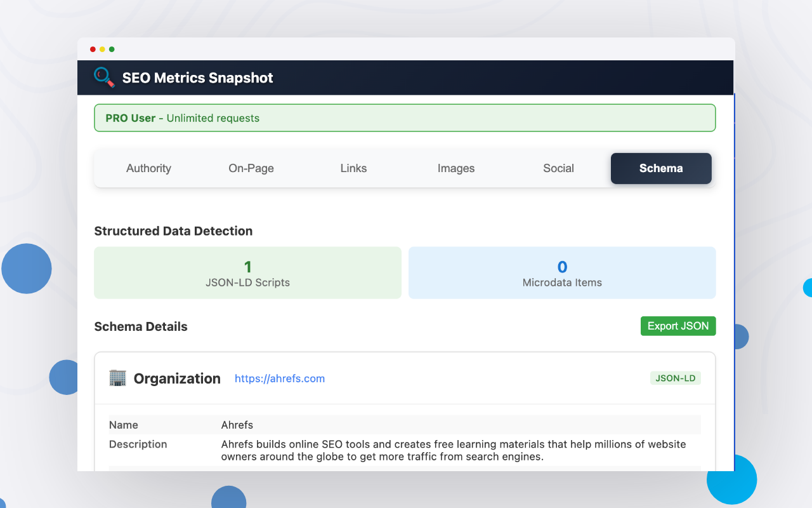Screen dimensions: 812x508
Task: Click the Organization building icon
Action: pyautogui.click(x=117, y=378)
